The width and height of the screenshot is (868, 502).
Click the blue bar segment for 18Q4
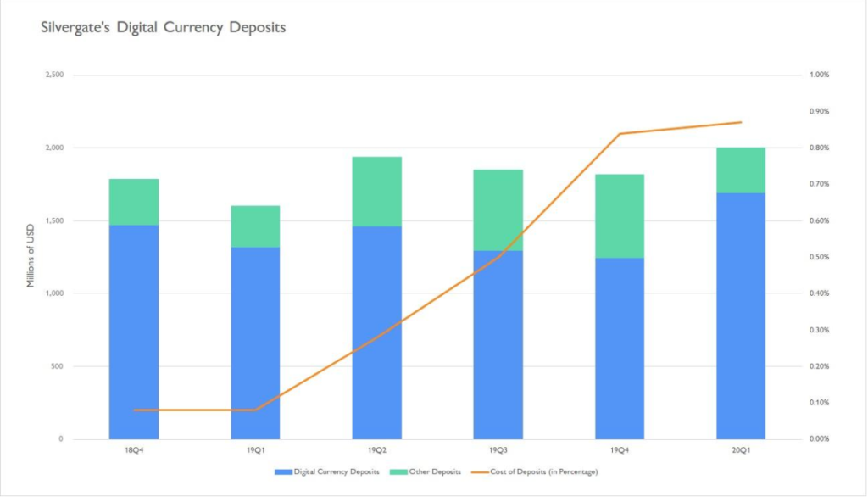click(x=134, y=332)
